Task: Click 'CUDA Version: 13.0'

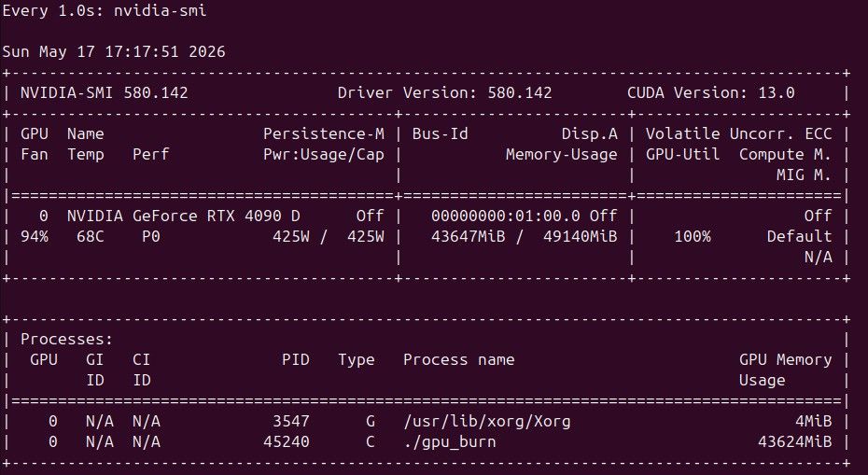Action: pyautogui.click(x=711, y=92)
